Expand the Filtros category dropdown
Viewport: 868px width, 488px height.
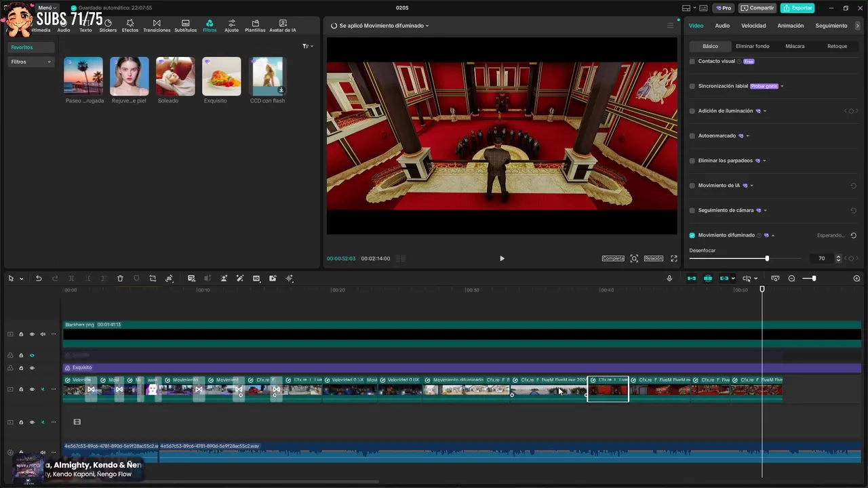click(x=31, y=62)
